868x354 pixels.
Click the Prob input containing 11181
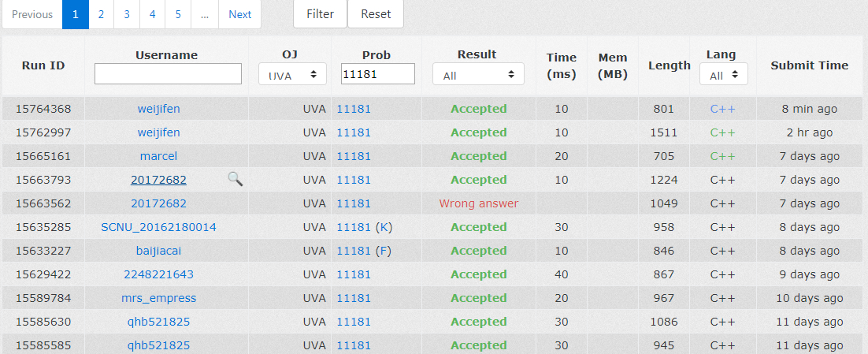pyautogui.click(x=377, y=74)
